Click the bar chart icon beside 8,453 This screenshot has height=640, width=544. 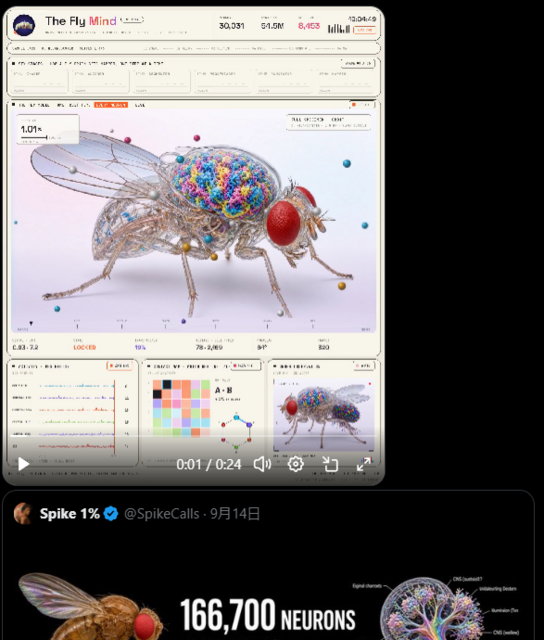(339, 29)
